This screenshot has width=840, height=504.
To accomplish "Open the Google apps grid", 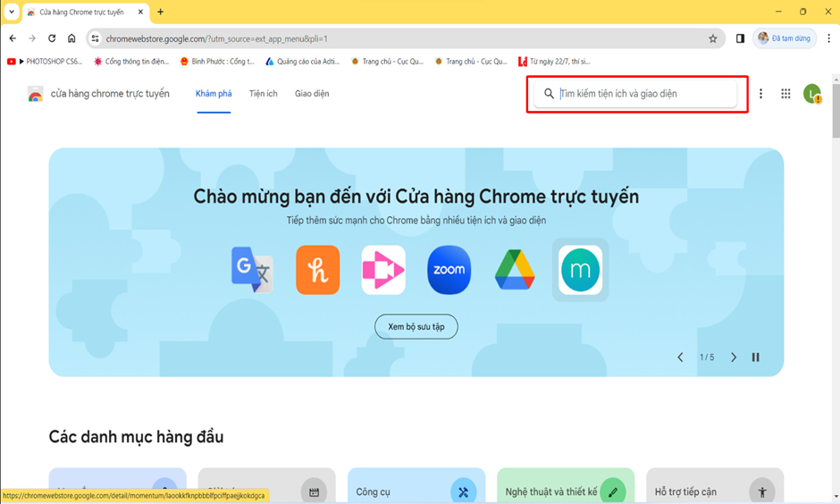I will [785, 94].
